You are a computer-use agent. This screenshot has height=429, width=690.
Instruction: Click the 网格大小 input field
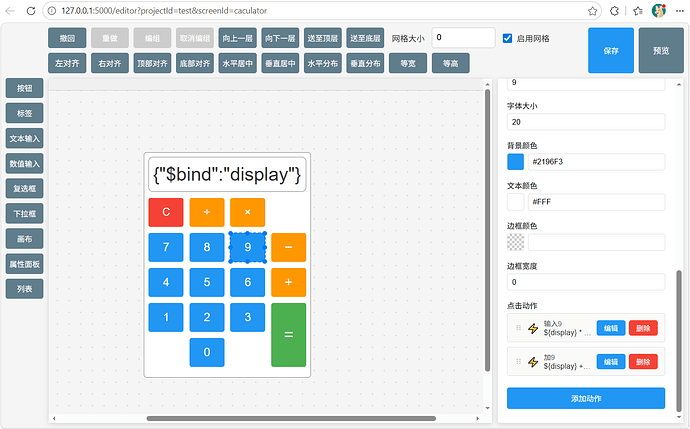[x=463, y=38]
